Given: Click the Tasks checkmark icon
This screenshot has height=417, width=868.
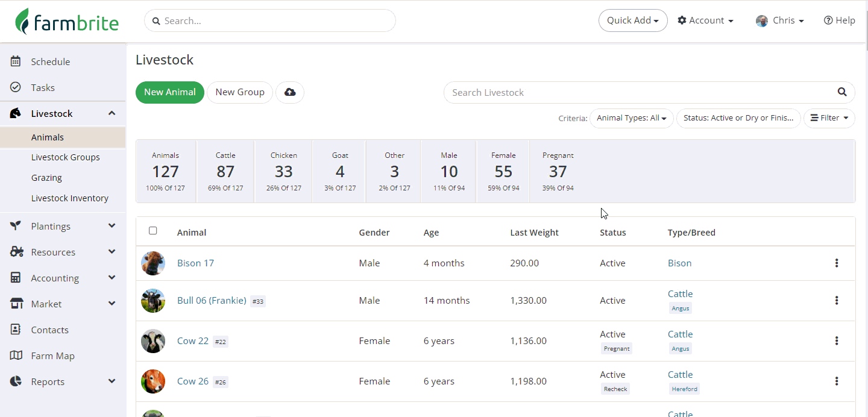Looking at the screenshot, I should tap(16, 87).
